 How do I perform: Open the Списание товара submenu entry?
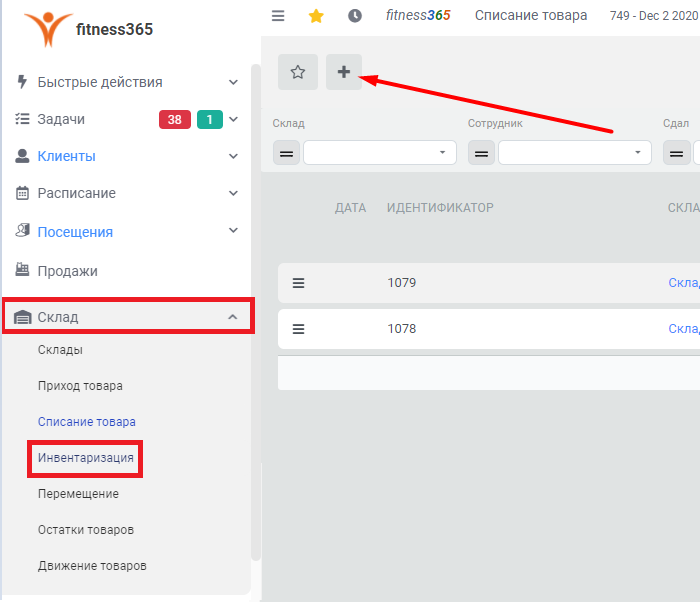pos(87,422)
